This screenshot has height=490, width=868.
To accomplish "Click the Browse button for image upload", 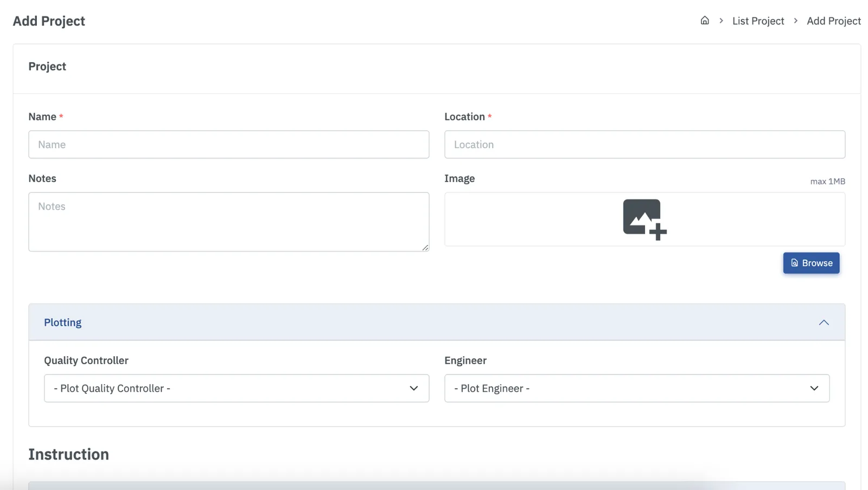I will click(811, 263).
